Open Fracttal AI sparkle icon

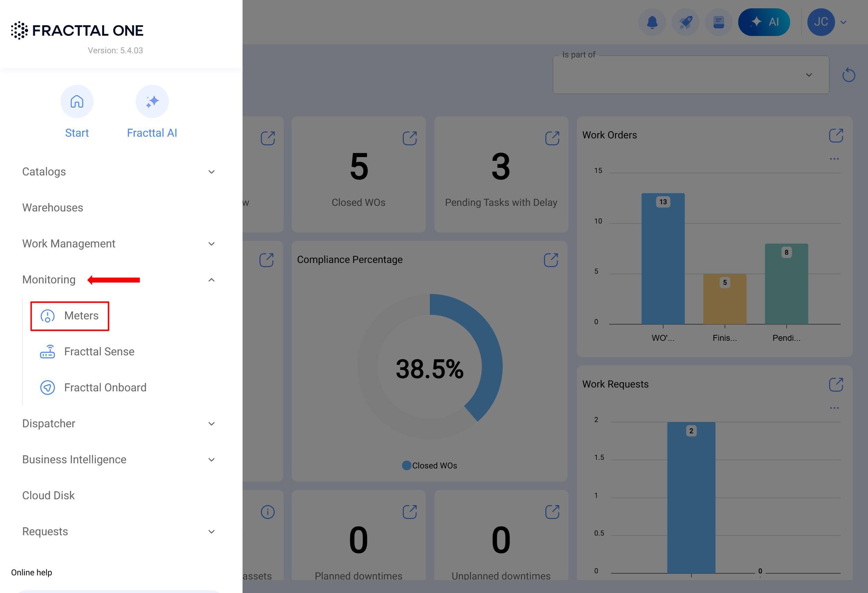pyautogui.click(x=152, y=102)
